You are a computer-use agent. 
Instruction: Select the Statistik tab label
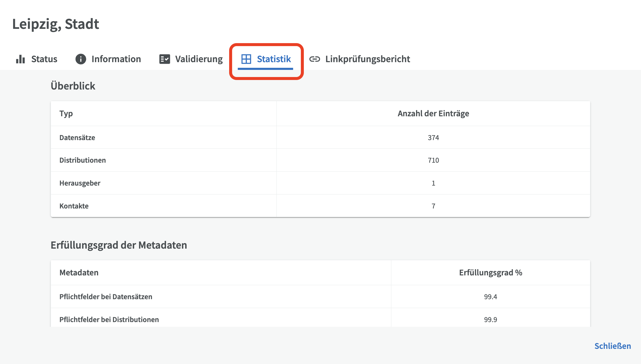point(274,59)
